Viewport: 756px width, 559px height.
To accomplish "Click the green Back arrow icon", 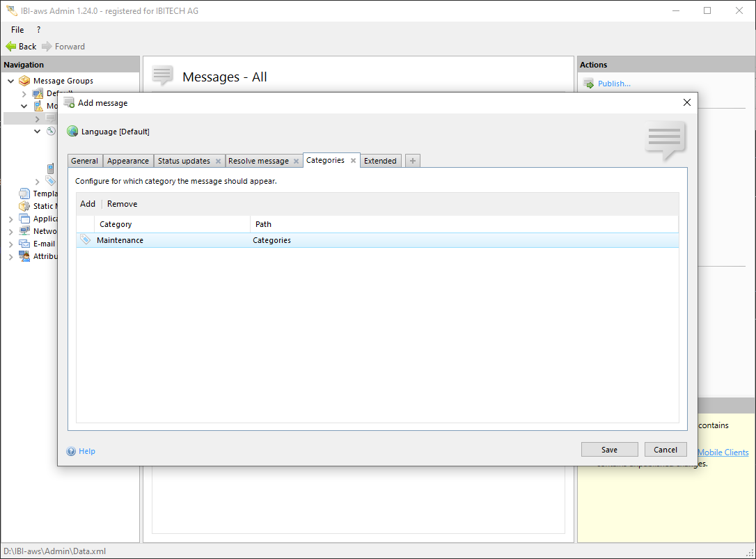I will (10, 47).
